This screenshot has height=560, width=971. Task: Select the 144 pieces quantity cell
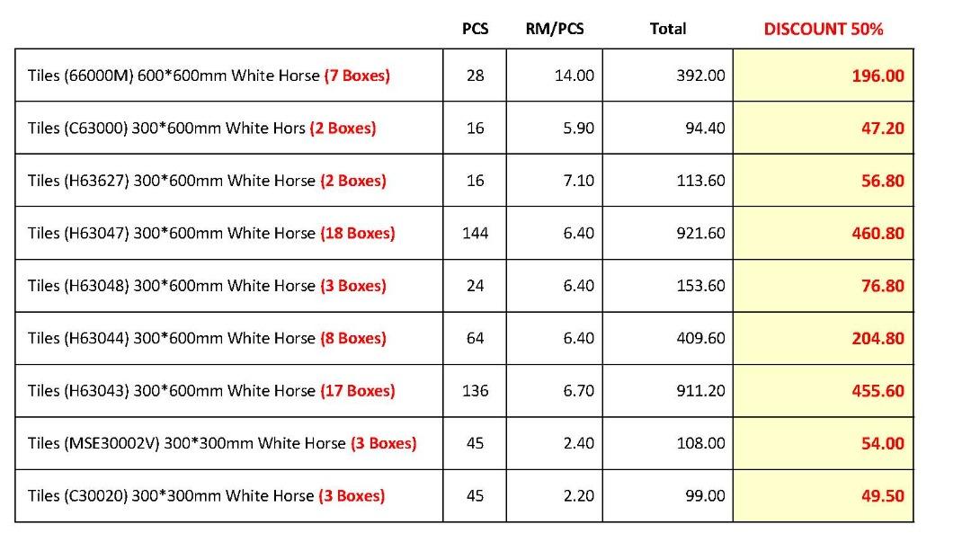point(475,233)
